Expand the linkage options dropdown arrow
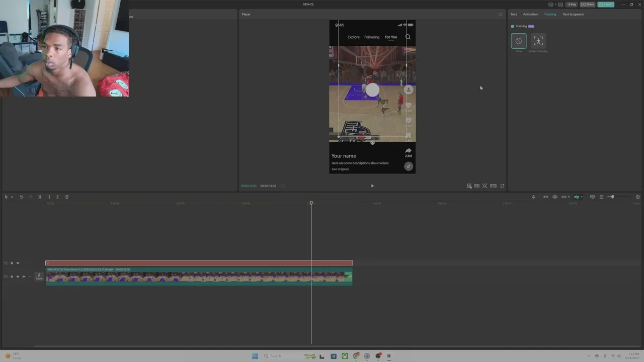 [569, 197]
